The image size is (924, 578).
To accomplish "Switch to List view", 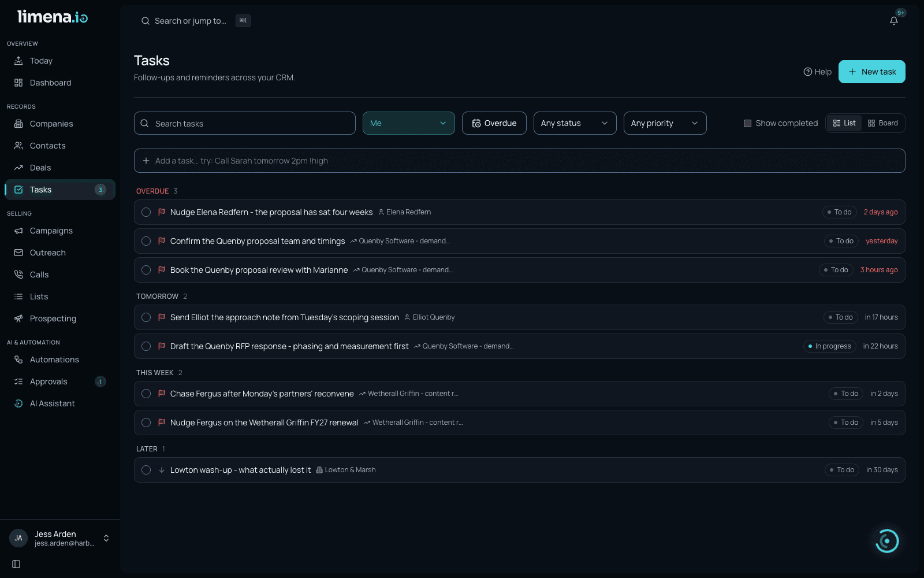I will (844, 123).
